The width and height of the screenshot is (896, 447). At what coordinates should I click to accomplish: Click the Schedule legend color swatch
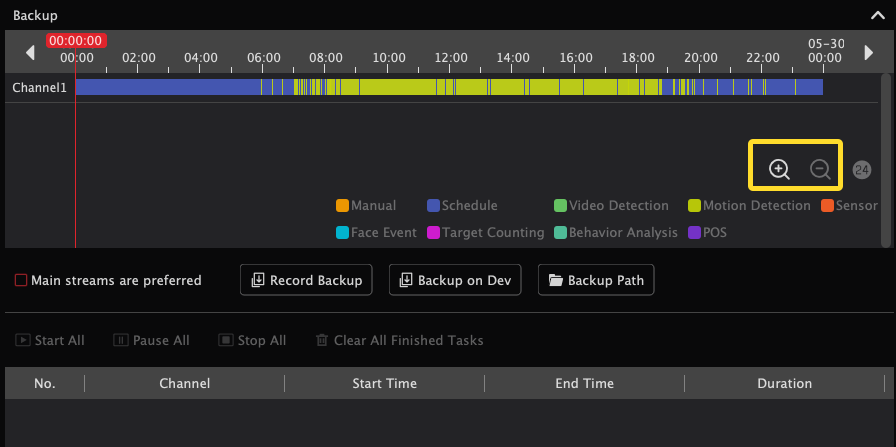coord(433,205)
